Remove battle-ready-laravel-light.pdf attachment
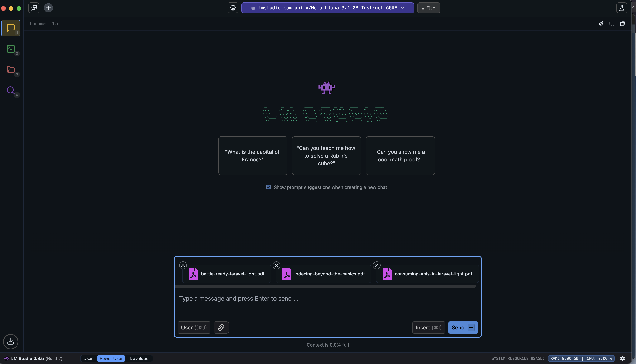The image size is (636, 364). (183, 265)
